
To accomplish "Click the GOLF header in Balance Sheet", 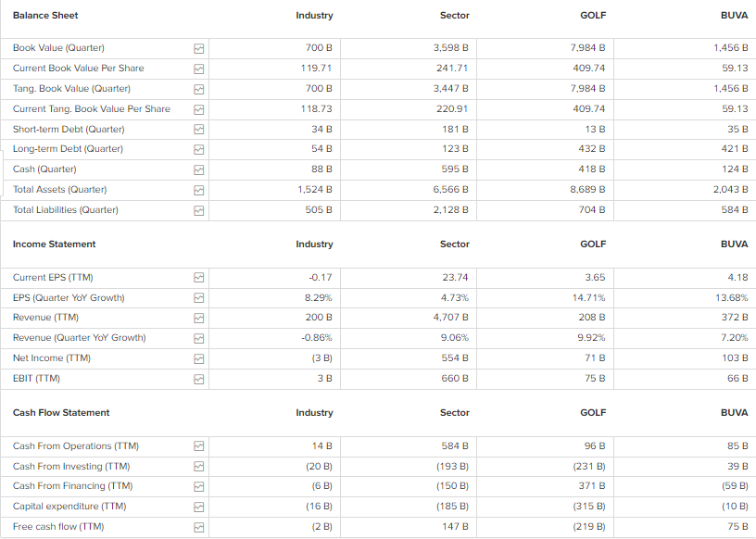I will click(593, 15).
